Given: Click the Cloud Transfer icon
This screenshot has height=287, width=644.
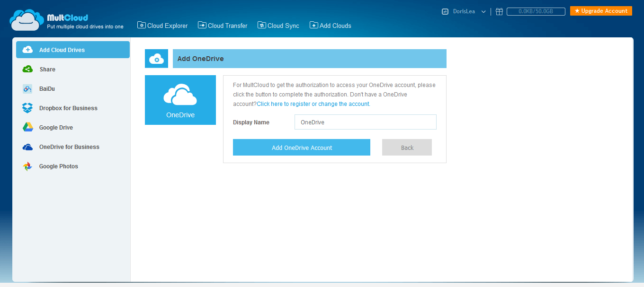Looking at the screenshot, I should (202, 25).
